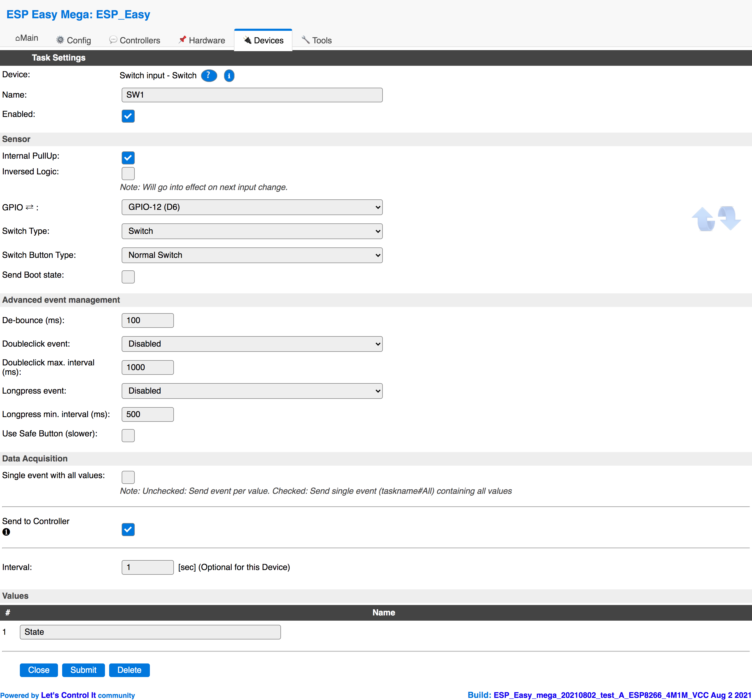Viewport: 752px width, 700px height.
Task: Click the Doubleclick max. interval field
Action: click(148, 367)
